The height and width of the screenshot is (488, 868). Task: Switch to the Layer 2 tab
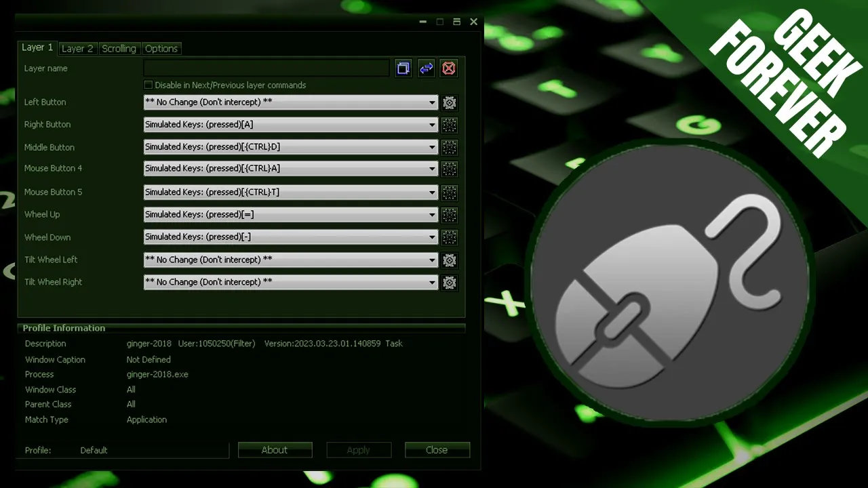pyautogui.click(x=77, y=49)
